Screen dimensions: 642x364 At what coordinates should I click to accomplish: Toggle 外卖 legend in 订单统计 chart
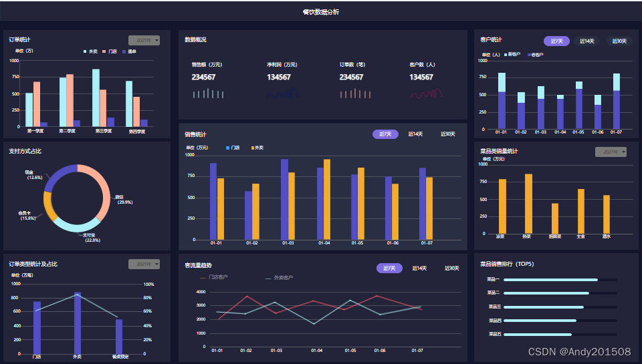click(x=90, y=51)
